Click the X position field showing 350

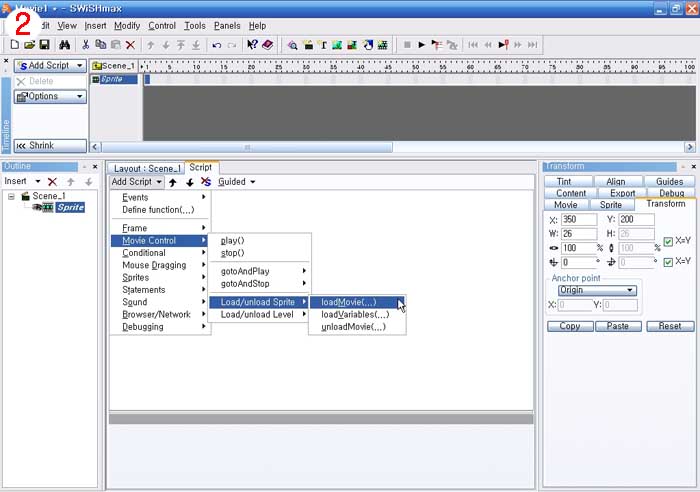pos(579,219)
